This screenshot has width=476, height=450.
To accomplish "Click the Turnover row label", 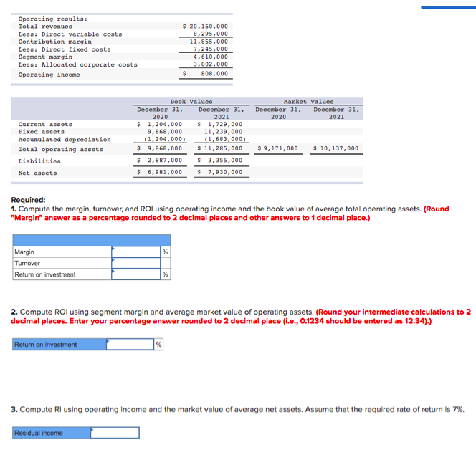I will pyautogui.click(x=27, y=263).
